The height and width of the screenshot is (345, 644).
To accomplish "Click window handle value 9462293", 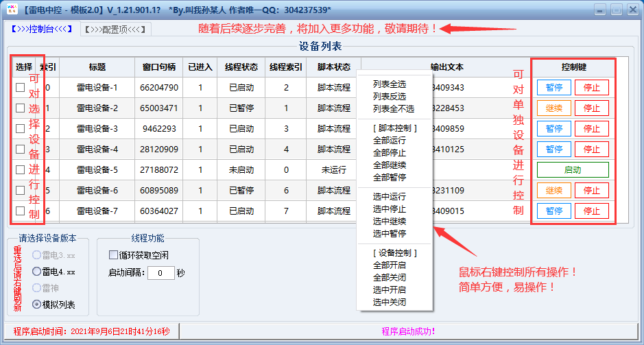I will (159, 128).
